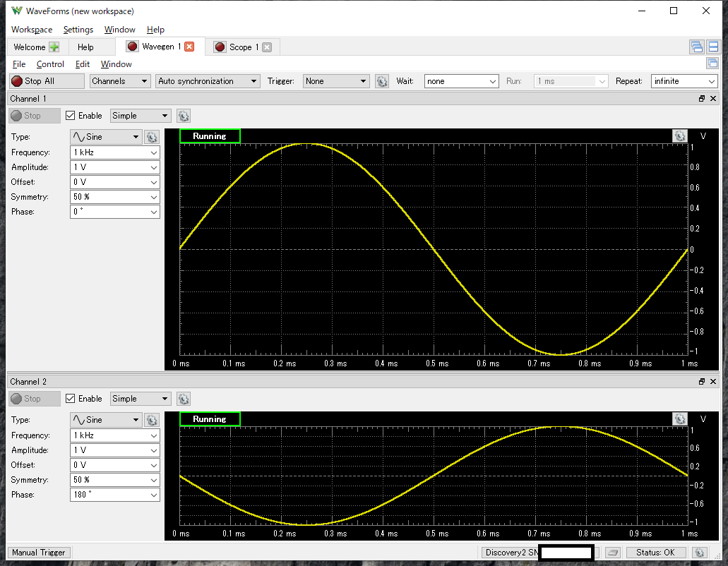Click the Discovery2 SN device button
Screen dimensions: 728x566
point(539,553)
